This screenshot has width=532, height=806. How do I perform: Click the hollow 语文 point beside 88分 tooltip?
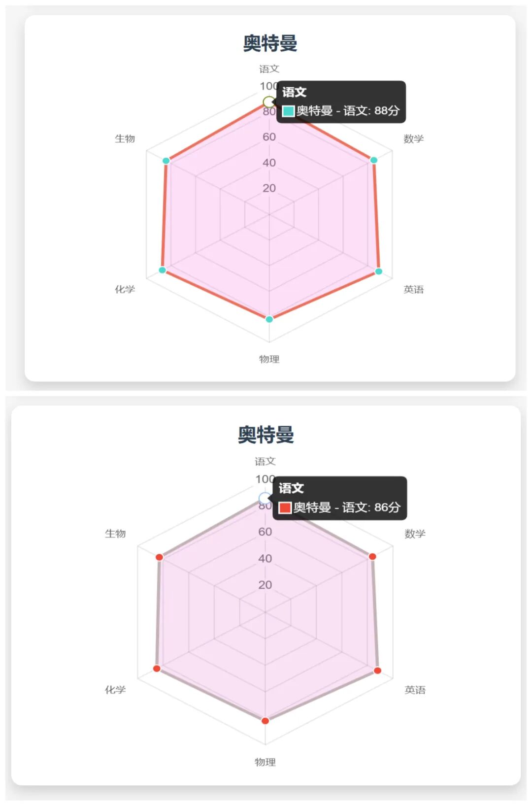click(268, 102)
